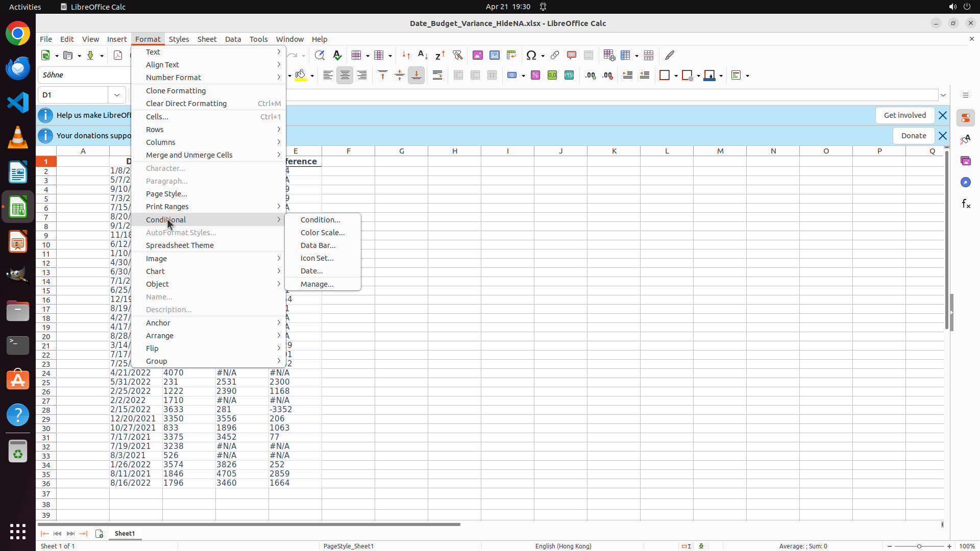Select Manage conditional formatting entry
Viewport: 980px width, 551px height.
click(x=317, y=284)
